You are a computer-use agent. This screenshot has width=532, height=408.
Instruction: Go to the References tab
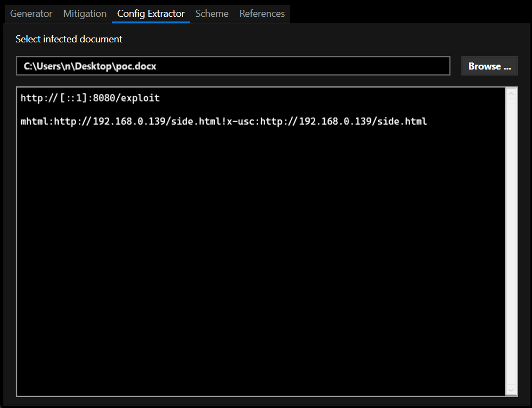262,14
